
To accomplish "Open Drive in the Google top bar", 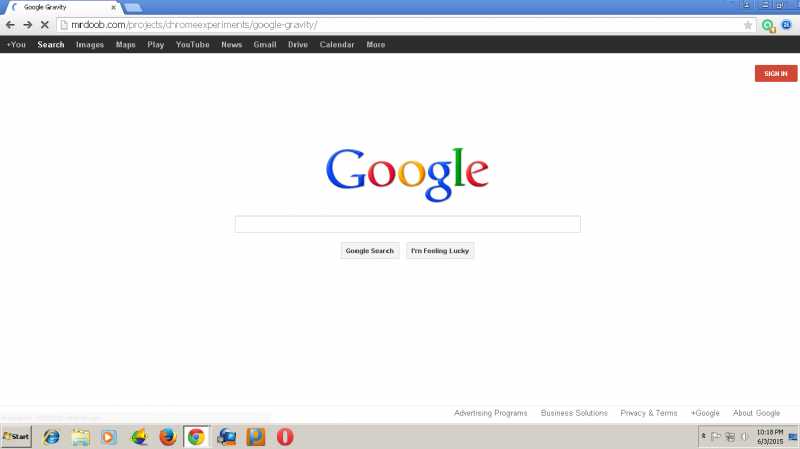I will click(x=297, y=44).
